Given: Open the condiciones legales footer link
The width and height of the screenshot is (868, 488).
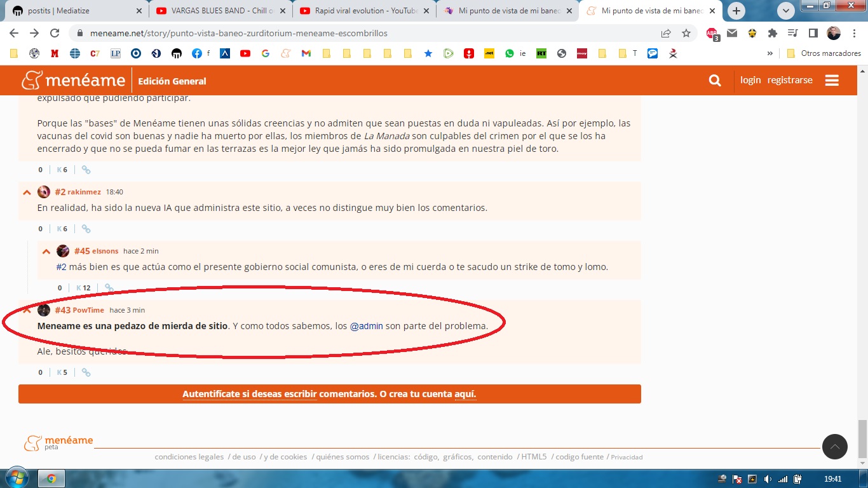Looking at the screenshot, I should [x=189, y=457].
